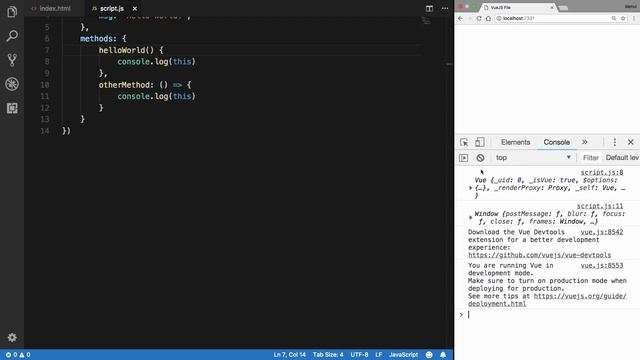This screenshot has height=360, width=640.
Task: Expand the logged Window object
Action: point(471,218)
